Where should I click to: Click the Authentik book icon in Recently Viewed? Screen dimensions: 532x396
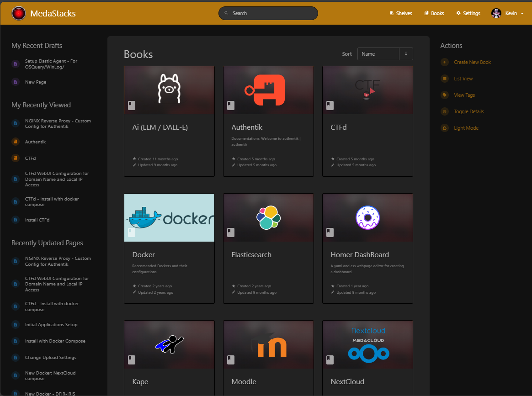[16, 142]
